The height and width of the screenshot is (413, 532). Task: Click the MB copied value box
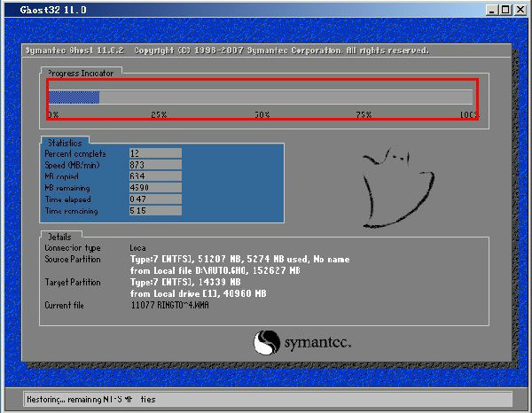pos(155,176)
